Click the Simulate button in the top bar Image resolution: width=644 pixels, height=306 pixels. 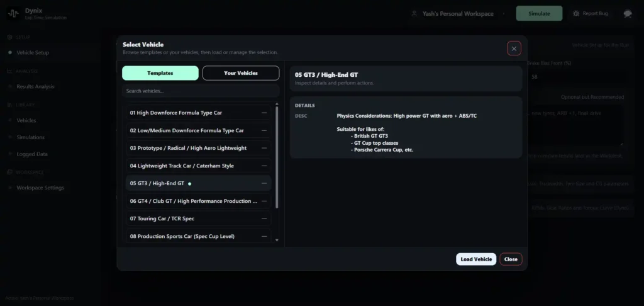539,14
